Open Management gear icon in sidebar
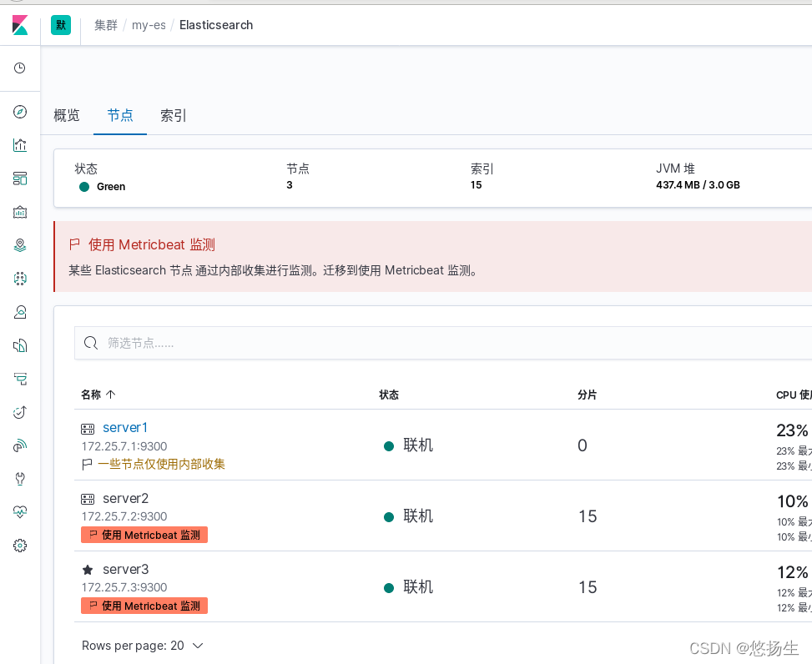812x664 pixels. 20,546
